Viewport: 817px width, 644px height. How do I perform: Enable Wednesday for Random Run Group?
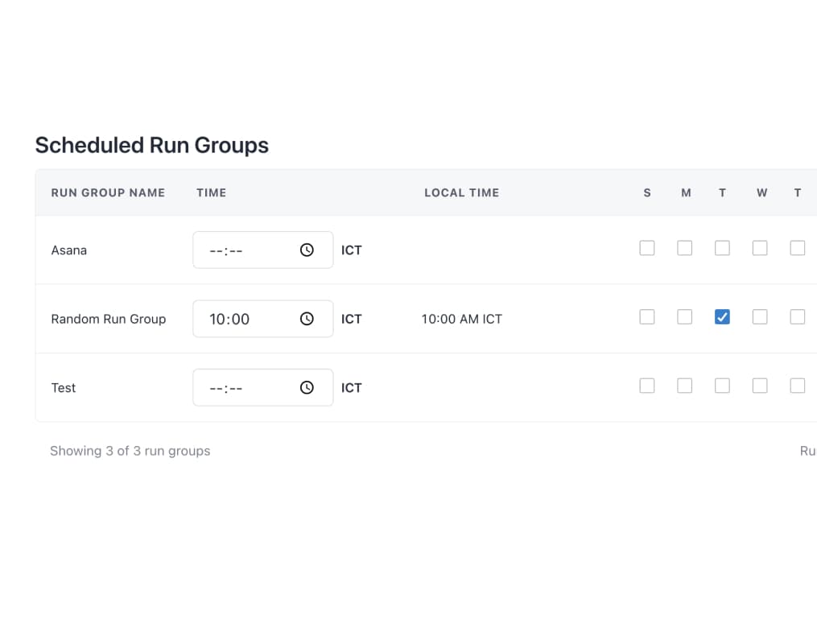point(760,317)
